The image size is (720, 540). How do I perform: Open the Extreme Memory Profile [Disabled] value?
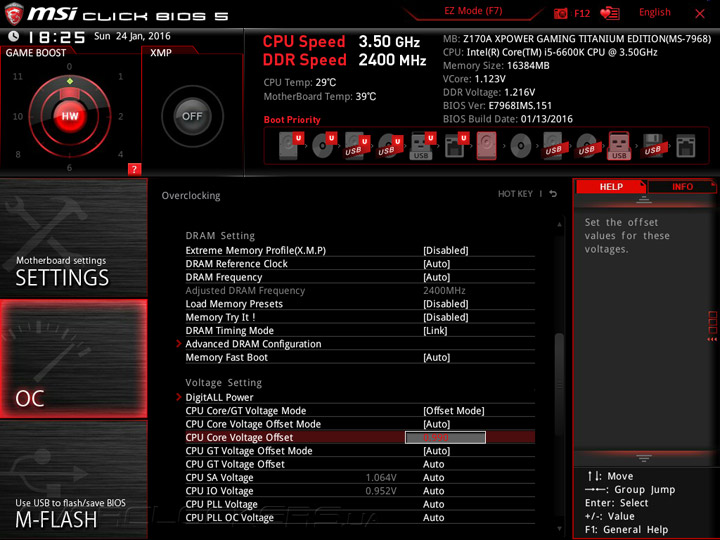coord(445,251)
